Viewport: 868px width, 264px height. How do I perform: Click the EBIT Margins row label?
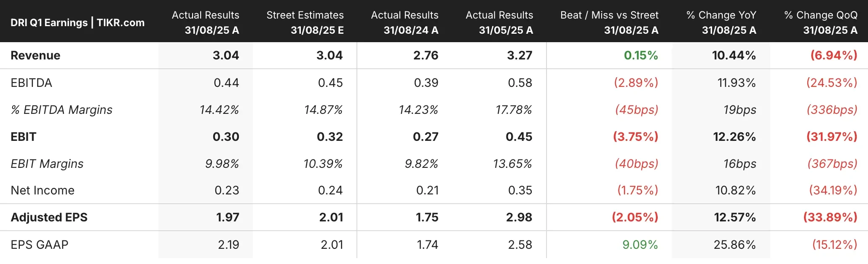tap(47, 164)
